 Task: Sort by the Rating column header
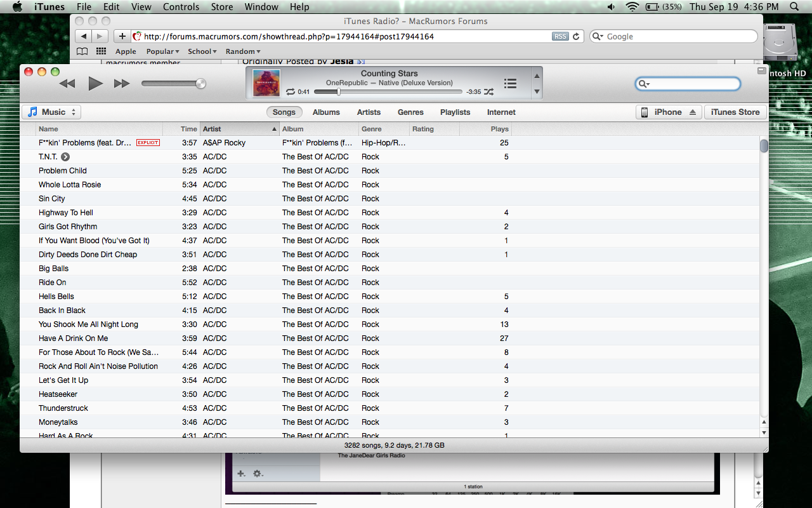tap(435, 129)
